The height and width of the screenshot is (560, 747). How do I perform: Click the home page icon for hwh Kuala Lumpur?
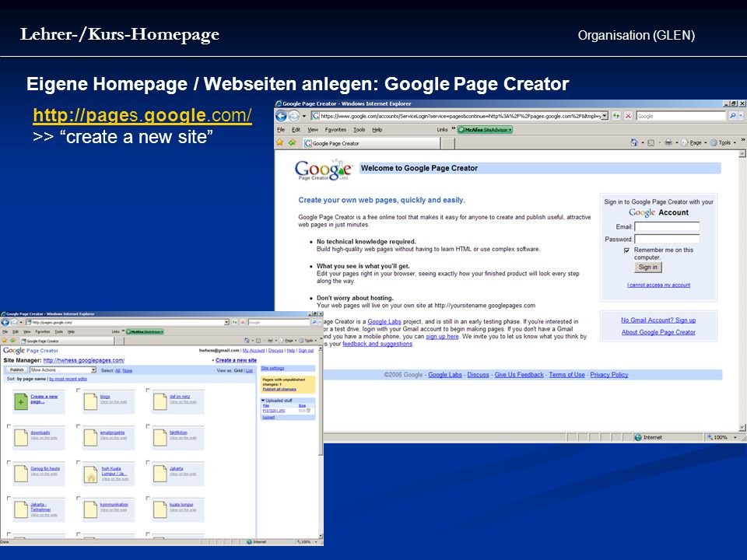(90, 474)
